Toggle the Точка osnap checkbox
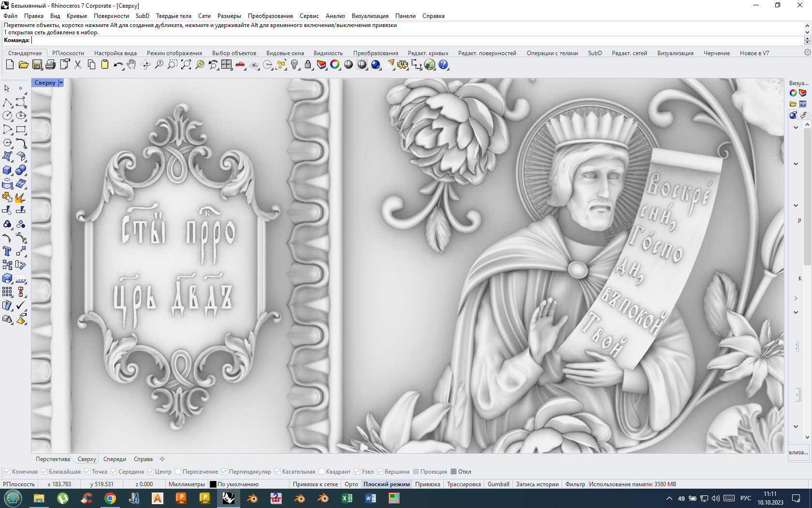The width and height of the screenshot is (812, 508). (87, 472)
